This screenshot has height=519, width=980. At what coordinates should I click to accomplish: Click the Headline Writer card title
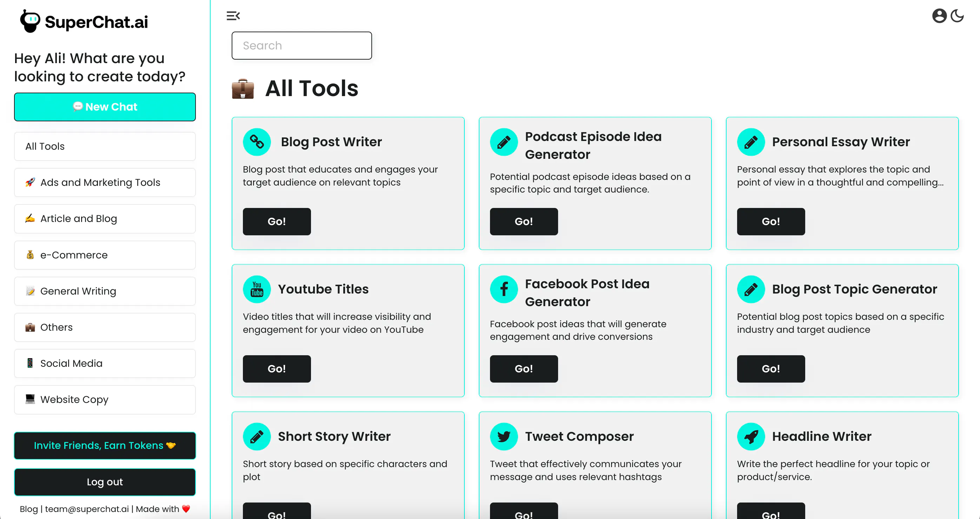point(822,437)
